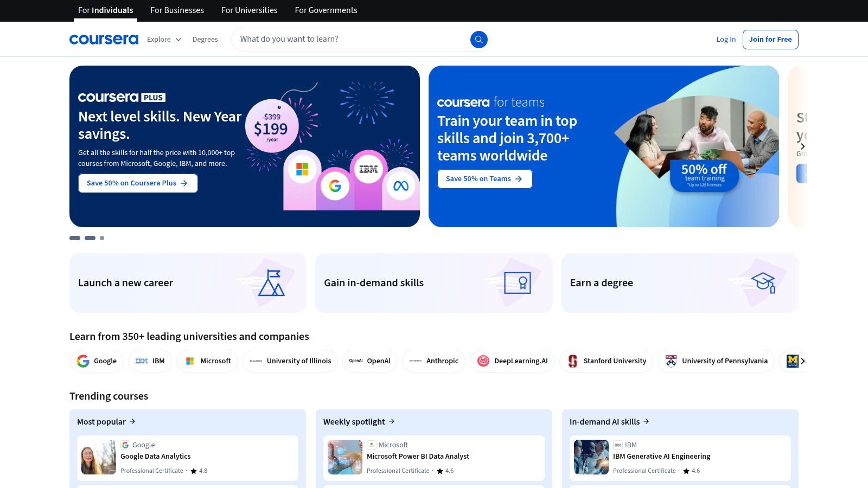The width and height of the screenshot is (868, 488).
Task: Click the star rating 4.8 on Google Data Analytics
Action: [199, 471]
